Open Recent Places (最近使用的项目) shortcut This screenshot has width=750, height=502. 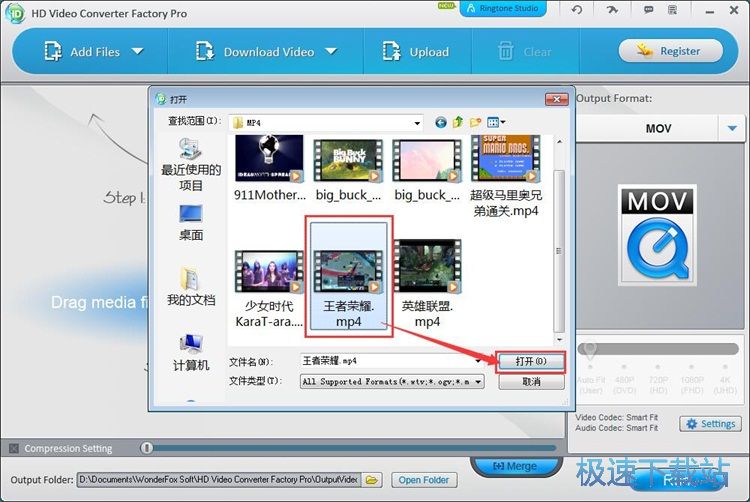click(x=191, y=163)
